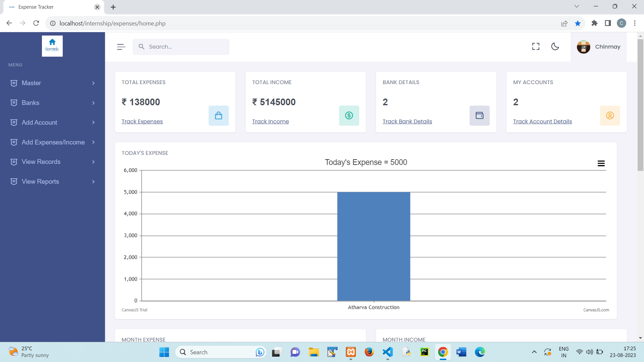
Task: Open the Master menu item
Action: (52, 83)
